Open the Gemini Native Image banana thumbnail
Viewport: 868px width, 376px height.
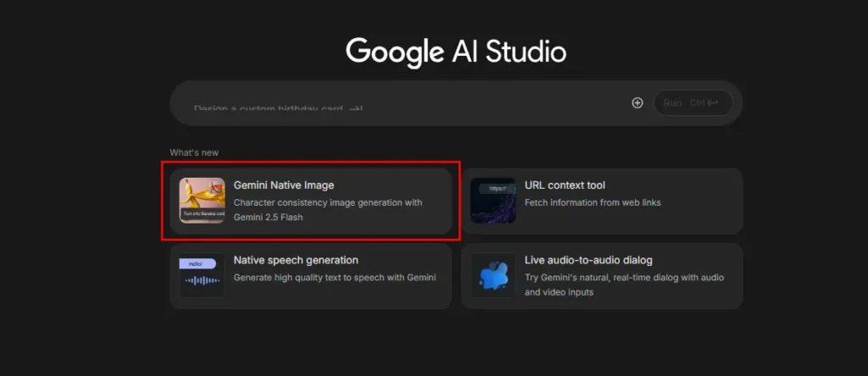(x=202, y=200)
